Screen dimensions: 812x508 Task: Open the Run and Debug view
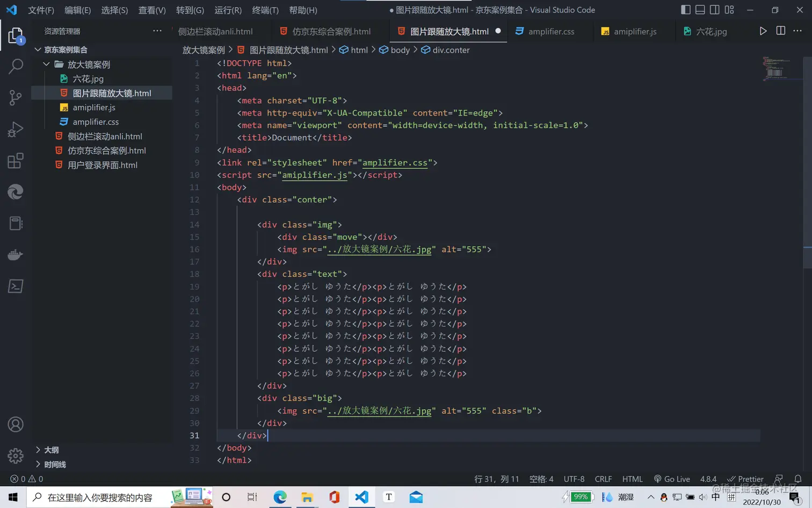[16, 129]
